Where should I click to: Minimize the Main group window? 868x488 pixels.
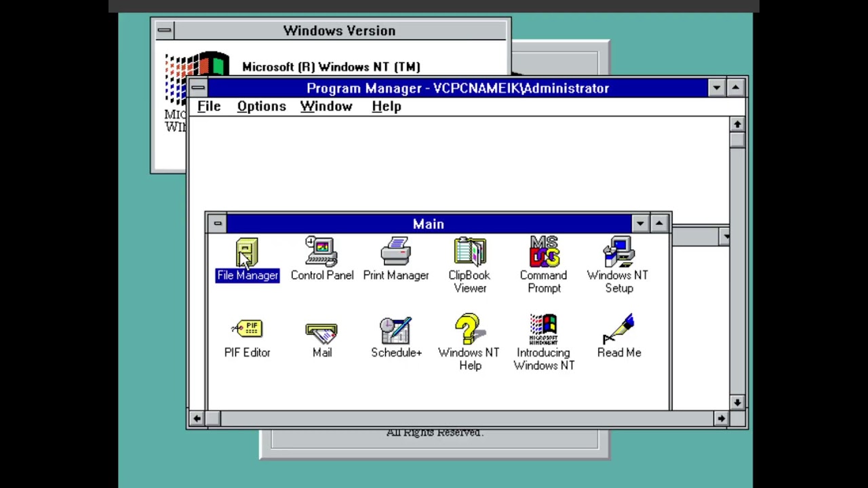coord(640,224)
